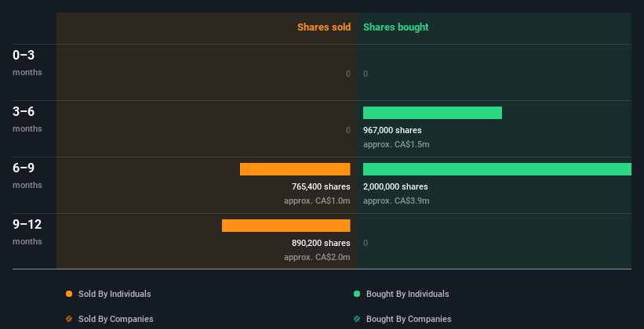The width and height of the screenshot is (644, 329).
Task: Click the 0 shares bought in 0–3 months
Action: [x=366, y=74]
